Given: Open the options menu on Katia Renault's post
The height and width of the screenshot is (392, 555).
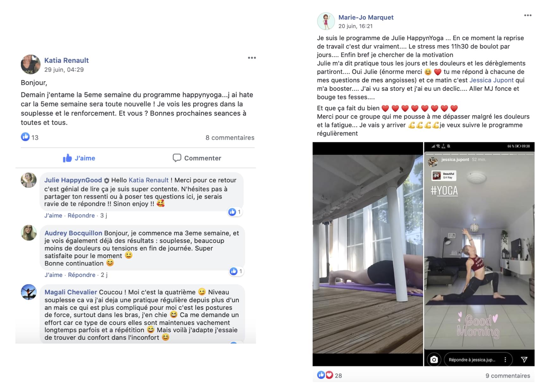Looking at the screenshot, I should pyautogui.click(x=252, y=58).
